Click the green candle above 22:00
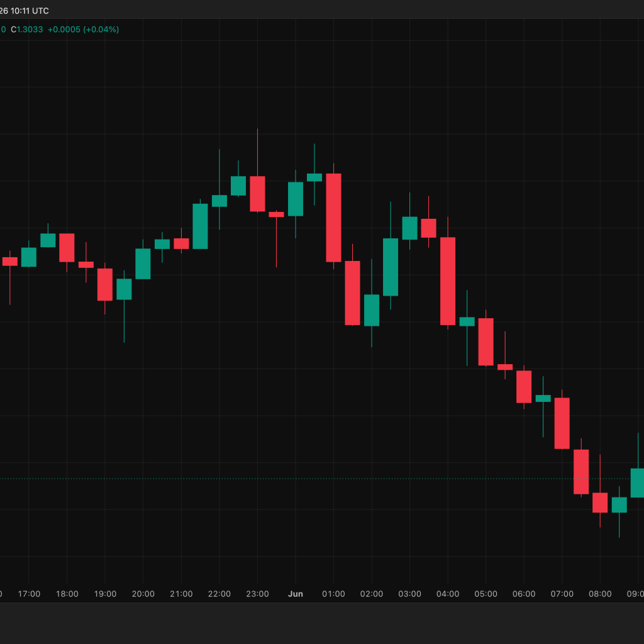Image resolution: width=644 pixels, height=644 pixels. (x=219, y=201)
